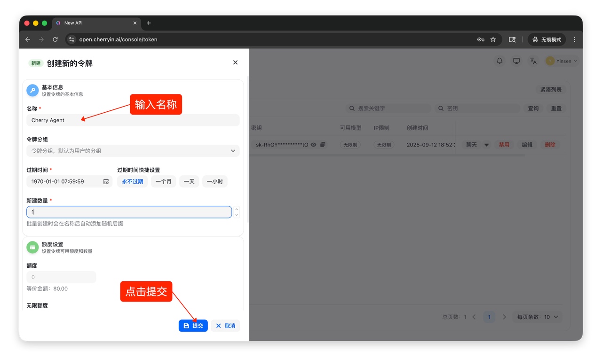
Task: Click the password key icon in address bar
Action: click(481, 39)
